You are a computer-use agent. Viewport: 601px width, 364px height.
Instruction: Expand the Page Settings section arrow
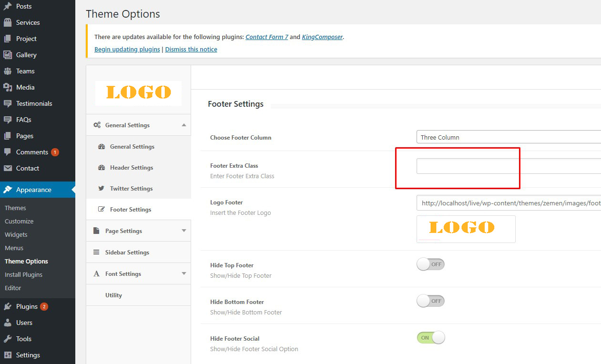point(184,231)
